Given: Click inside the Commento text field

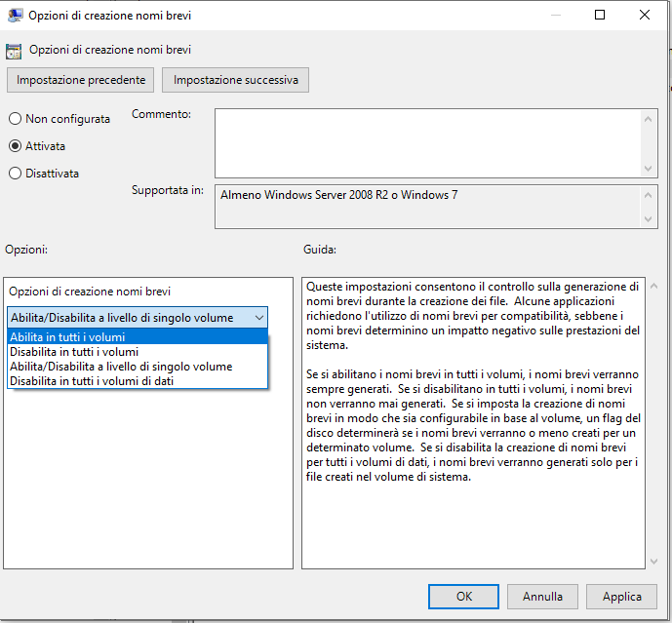Looking at the screenshot, I should click(427, 141).
